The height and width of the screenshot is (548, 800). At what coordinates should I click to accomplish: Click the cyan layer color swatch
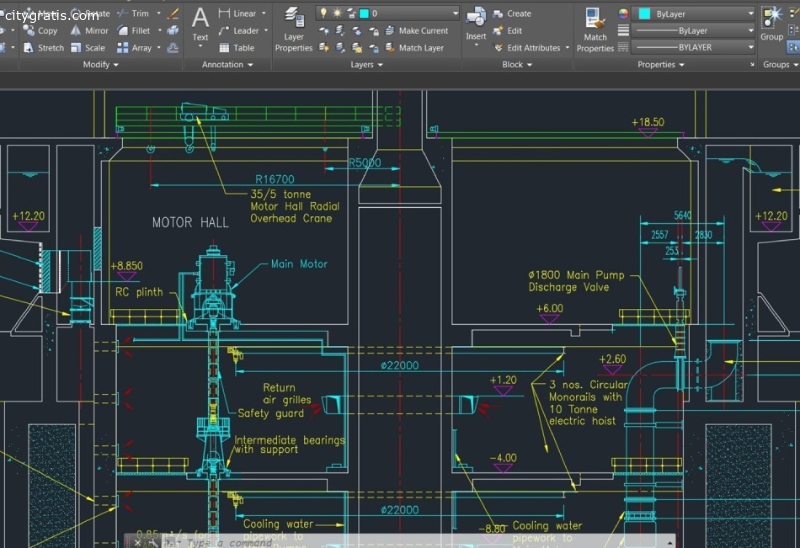coord(364,14)
